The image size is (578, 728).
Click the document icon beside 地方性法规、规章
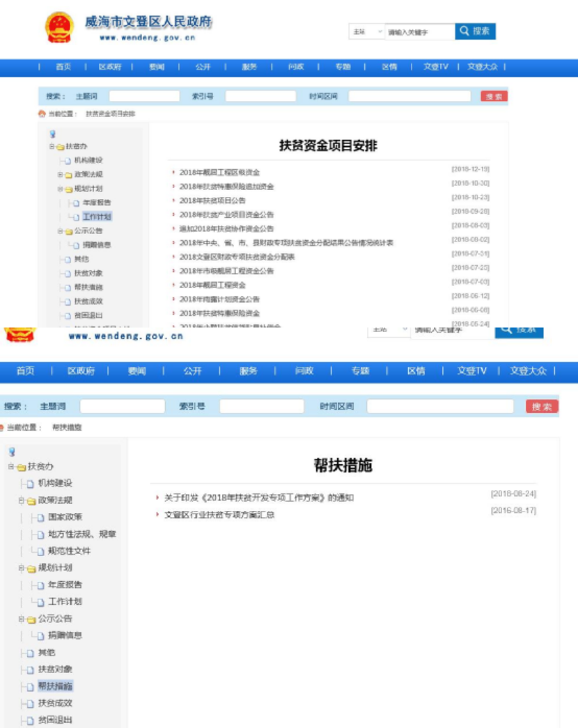(40, 535)
